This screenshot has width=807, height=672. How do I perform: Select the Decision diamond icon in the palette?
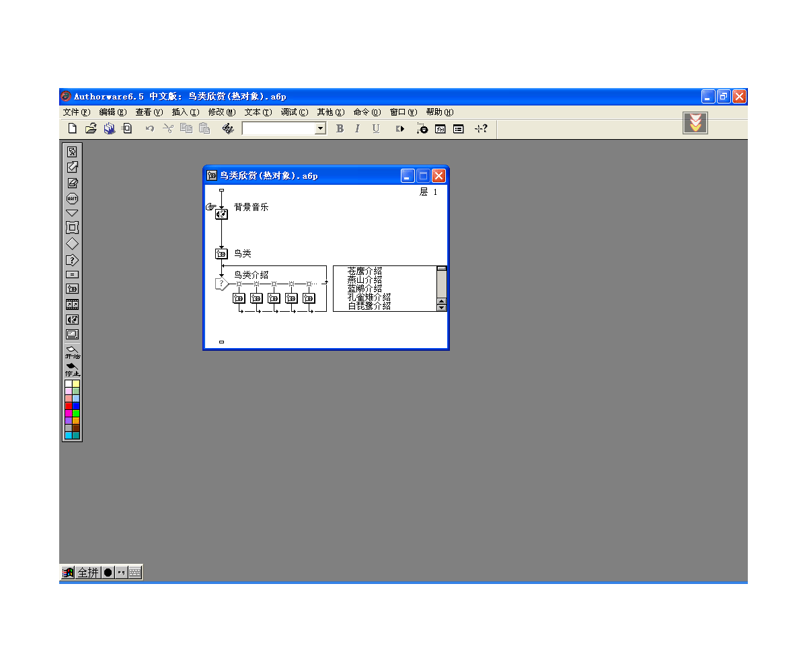tap(72, 244)
